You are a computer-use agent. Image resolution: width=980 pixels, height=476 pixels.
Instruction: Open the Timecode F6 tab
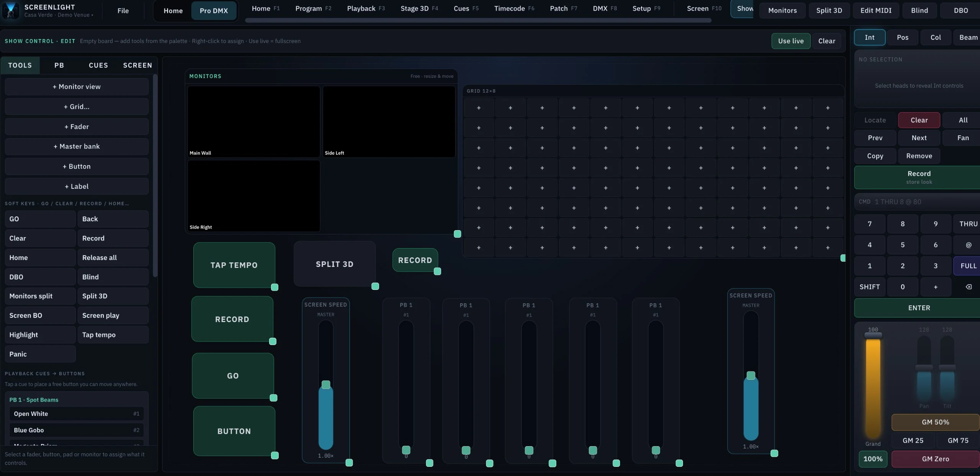pos(514,8)
